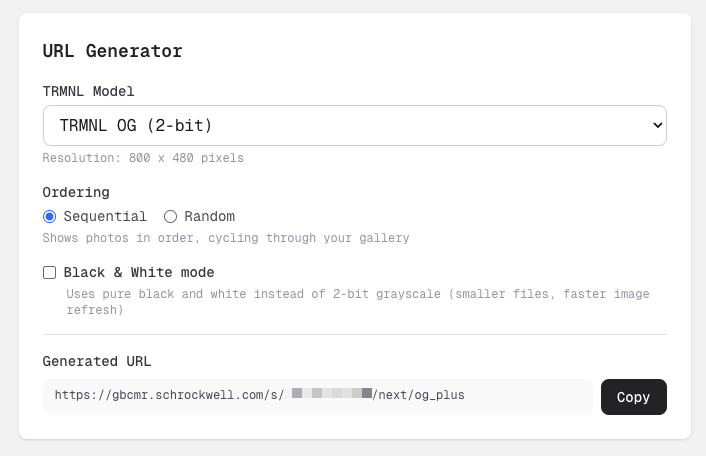Click the blurred token in the URL

click(330, 395)
